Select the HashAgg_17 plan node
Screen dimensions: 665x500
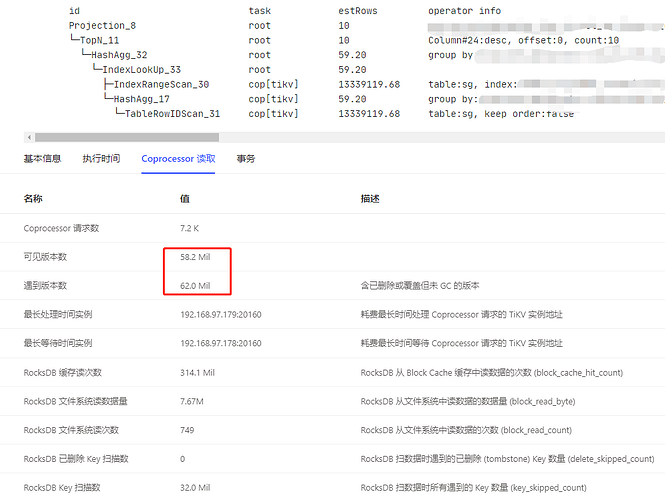click(141, 99)
